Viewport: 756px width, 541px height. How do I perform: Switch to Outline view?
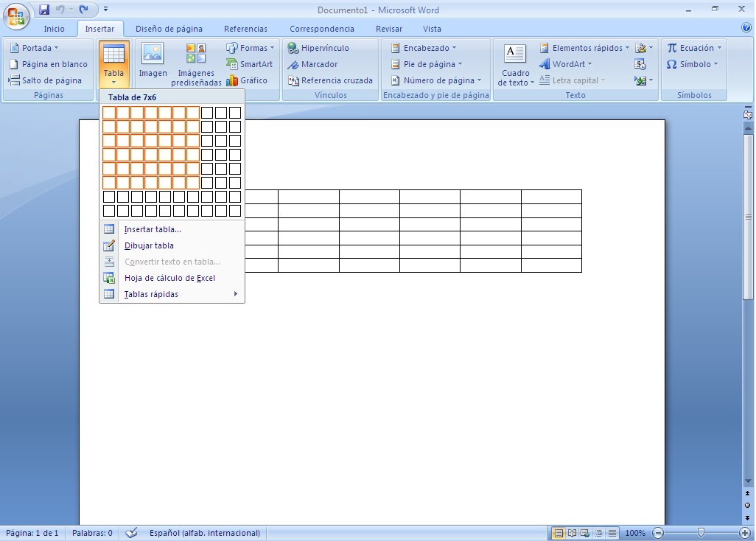(x=598, y=534)
